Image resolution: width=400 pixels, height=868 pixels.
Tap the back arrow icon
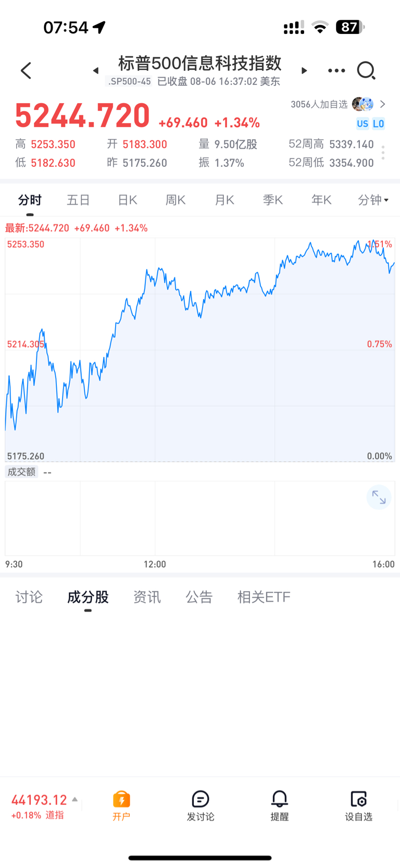(x=26, y=70)
